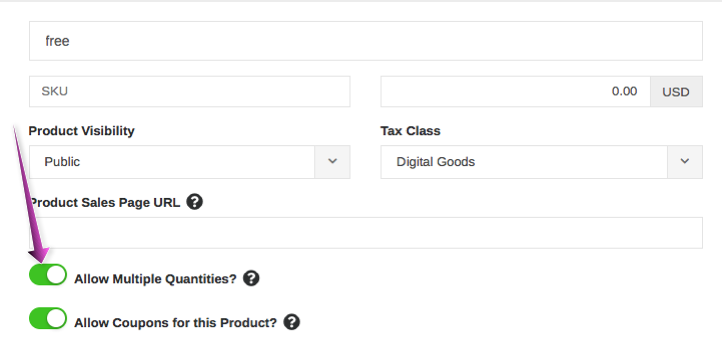Screen dimensions: 722x364
Task: Click the Allow Coupons for this Product? label
Action: [x=175, y=323]
